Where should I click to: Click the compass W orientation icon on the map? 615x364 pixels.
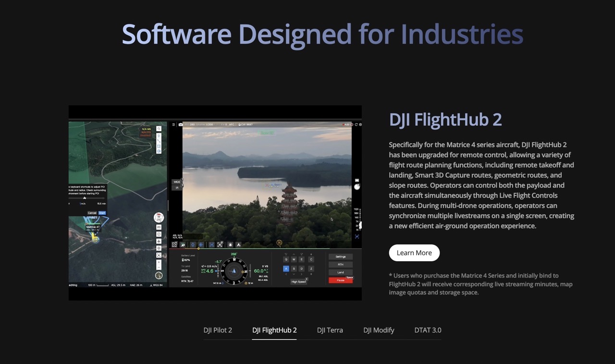click(159, 218)
